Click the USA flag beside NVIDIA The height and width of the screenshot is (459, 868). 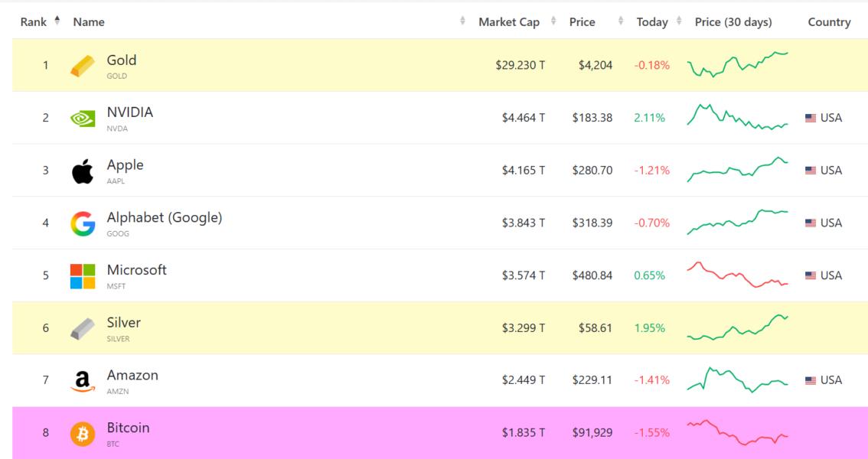811,118
